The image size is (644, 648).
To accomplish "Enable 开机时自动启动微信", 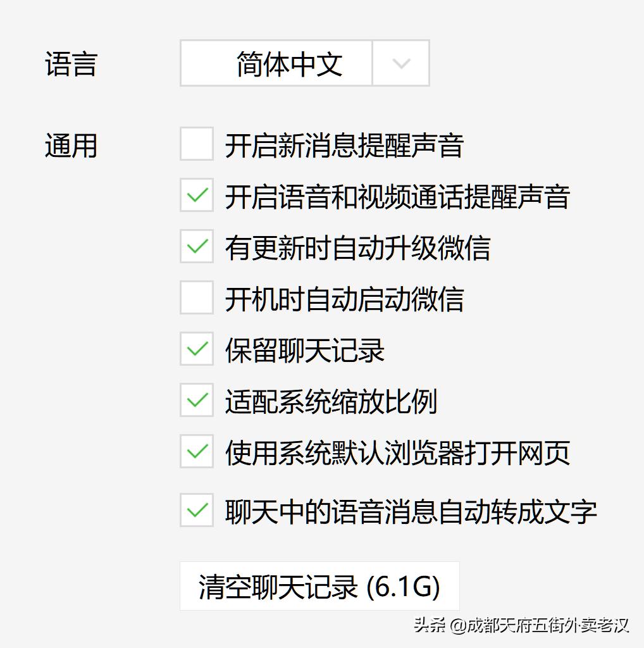I will point(196,299).
